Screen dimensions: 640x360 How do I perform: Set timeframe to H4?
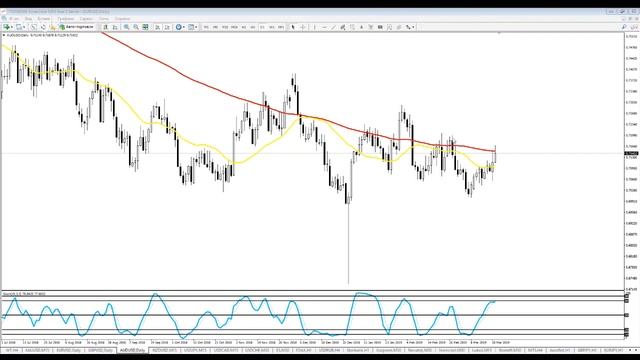[253, 27]
